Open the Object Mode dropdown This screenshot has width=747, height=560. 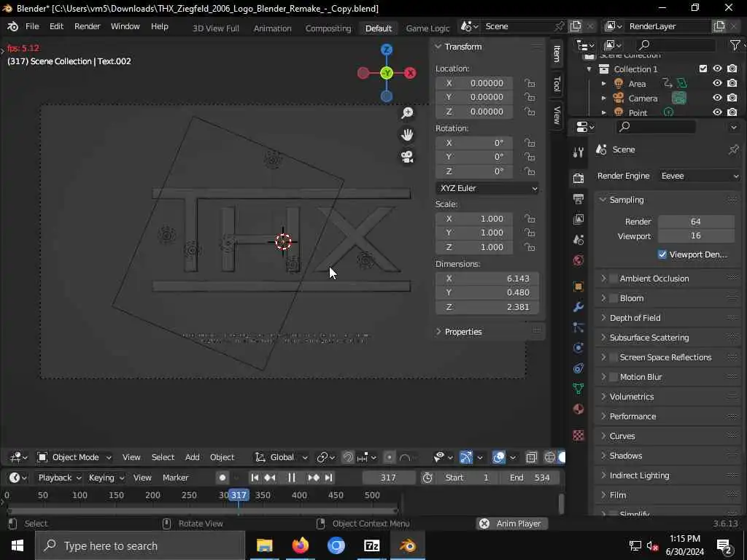[75, 457]
